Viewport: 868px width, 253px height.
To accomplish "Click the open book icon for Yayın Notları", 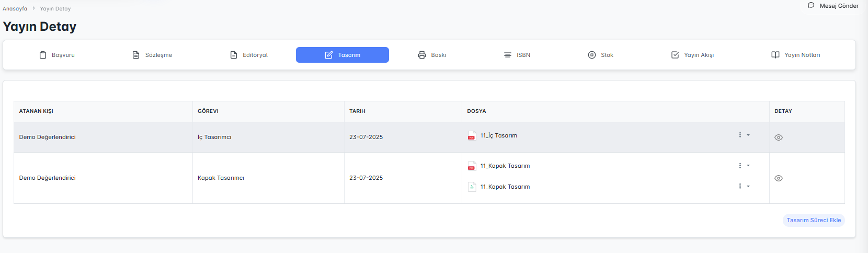I will point(775,55).
